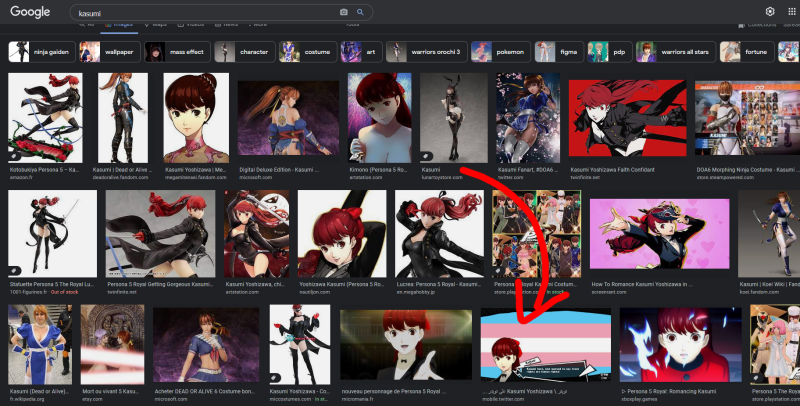The height and width of the screenshot is (406, 800).
Task: Open the Kimono Persona 5 artstation thumbnail
Action: coord(380,118)
